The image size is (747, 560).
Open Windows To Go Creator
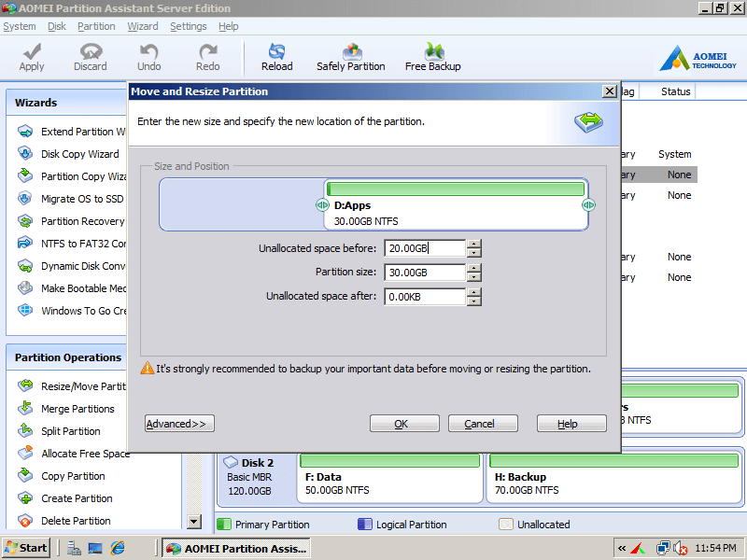[72, 311]
